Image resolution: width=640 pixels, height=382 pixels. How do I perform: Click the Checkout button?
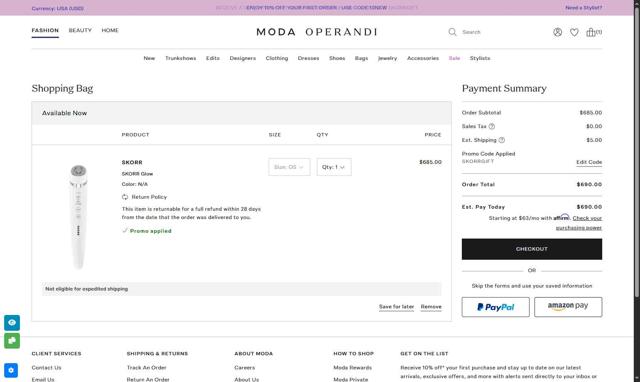[532, 249]
